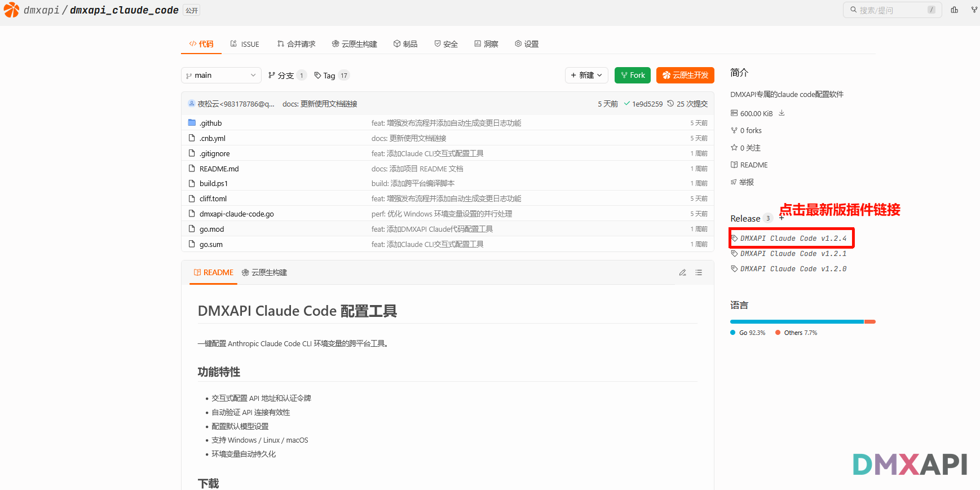Select the 云原生构建 tab beside README

coord(264,273)
